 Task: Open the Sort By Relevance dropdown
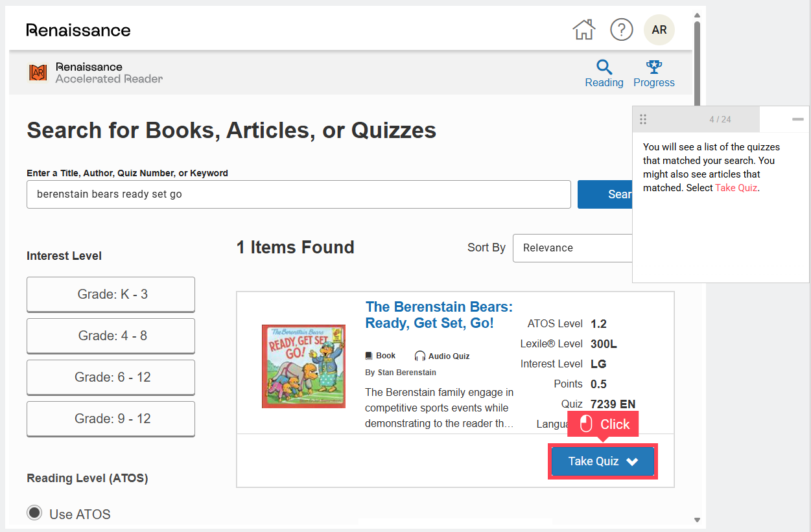coord(572,248)
